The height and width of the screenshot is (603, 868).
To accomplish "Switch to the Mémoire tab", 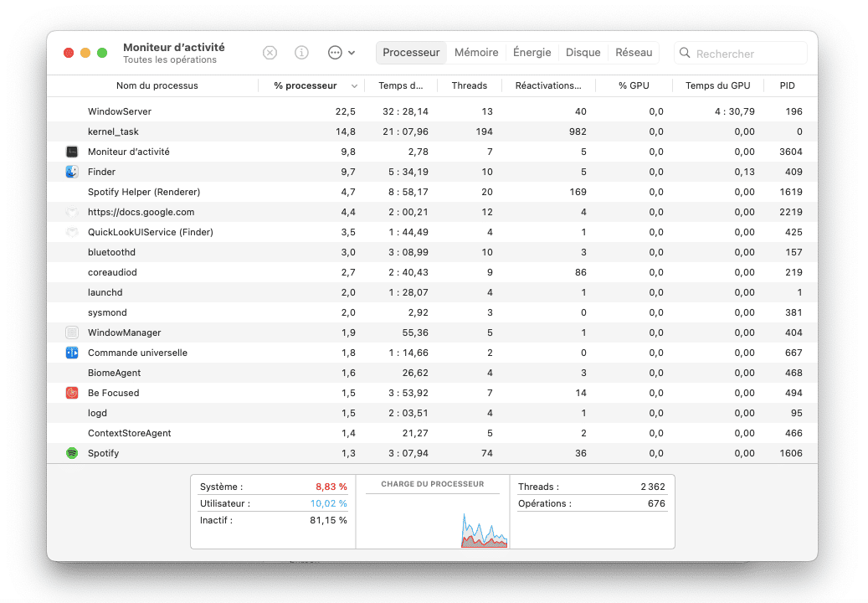I will coord(476,53).
